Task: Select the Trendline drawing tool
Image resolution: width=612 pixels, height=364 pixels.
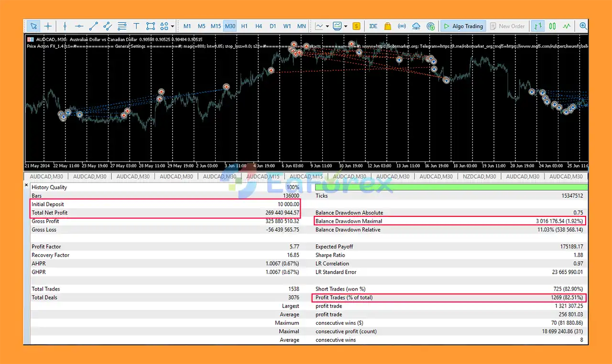Action: 93,26
